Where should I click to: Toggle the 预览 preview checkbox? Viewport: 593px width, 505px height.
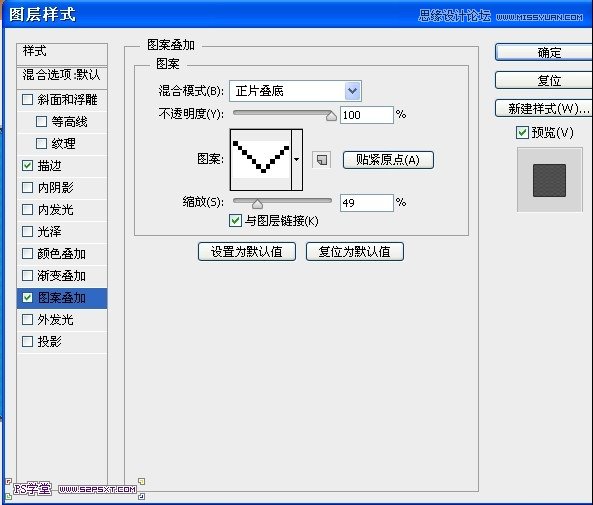(x=522, y=133)
